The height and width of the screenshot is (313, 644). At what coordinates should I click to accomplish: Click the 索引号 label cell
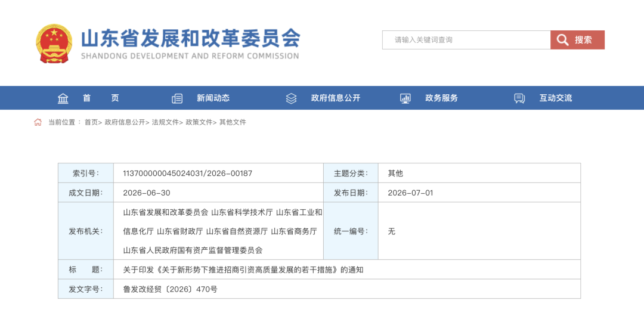(86, 173)
